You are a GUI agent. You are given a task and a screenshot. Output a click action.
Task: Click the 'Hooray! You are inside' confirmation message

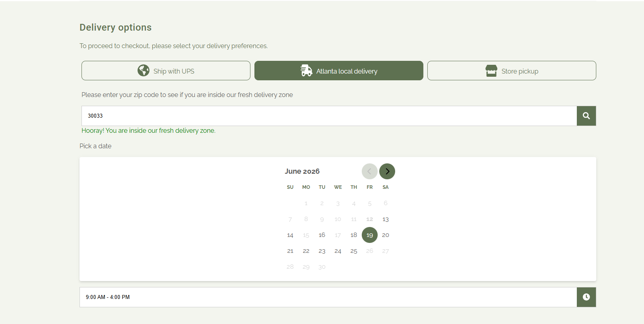(x=148, y=130)
